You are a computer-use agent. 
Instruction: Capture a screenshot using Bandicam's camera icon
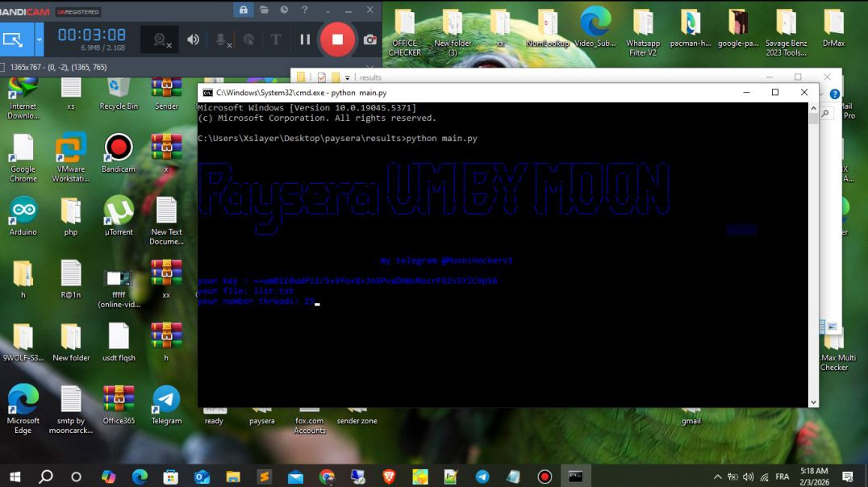[369, 38]
